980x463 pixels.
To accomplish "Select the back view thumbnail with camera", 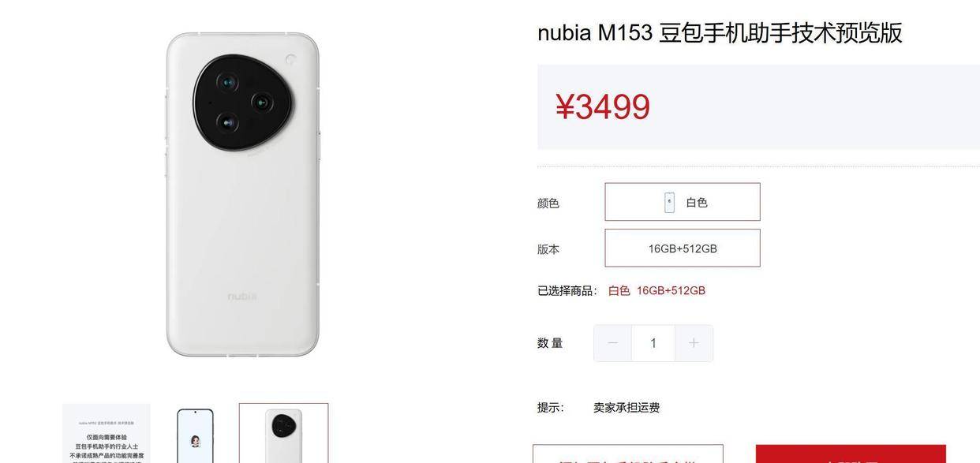I will [x=284, y=433].
